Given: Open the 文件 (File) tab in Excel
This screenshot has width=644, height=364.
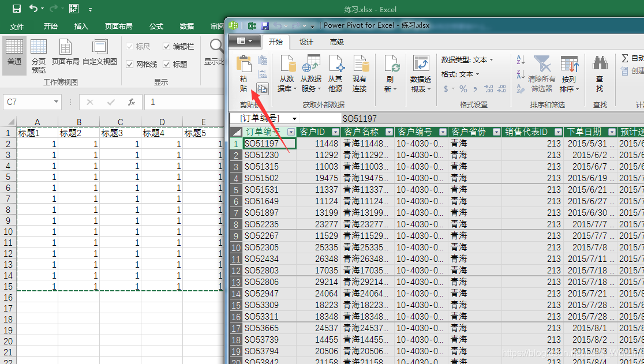Looking at the screenshot, I should (x=16, y=27).
